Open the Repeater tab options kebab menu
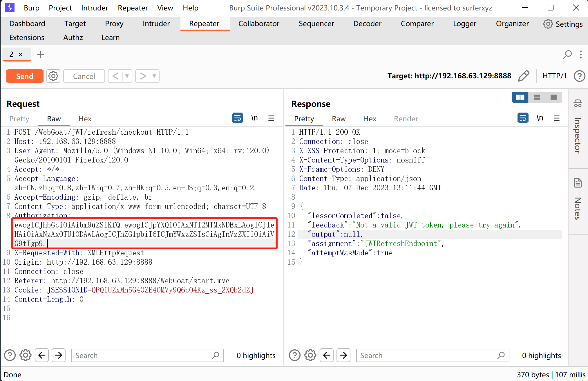Image resolution: width=588 pixels, height=381 pixels. pos(581,54)
